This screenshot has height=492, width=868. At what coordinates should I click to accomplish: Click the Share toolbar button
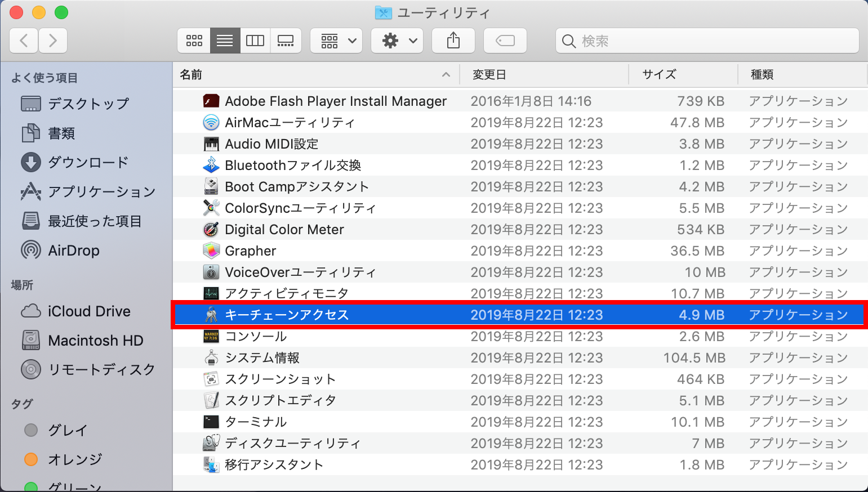pyautogui.click(x=453, y=41)
